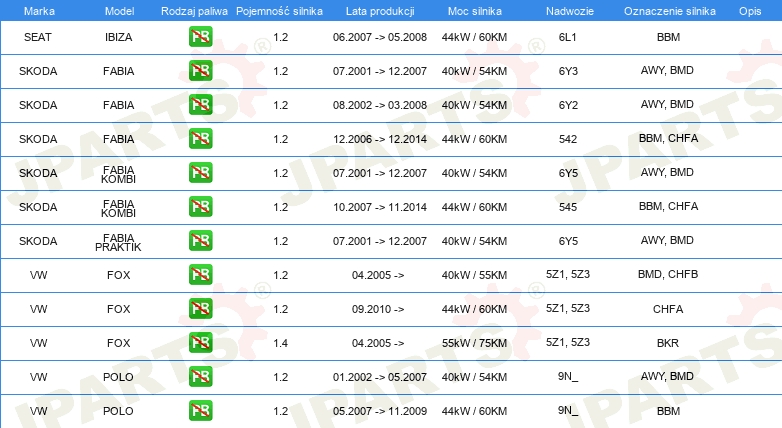Click the petrol fuel icon in the SEAT IBIZA row
Image resolution: width=782 pixels, height=428 pixels.
click(200, 37)
